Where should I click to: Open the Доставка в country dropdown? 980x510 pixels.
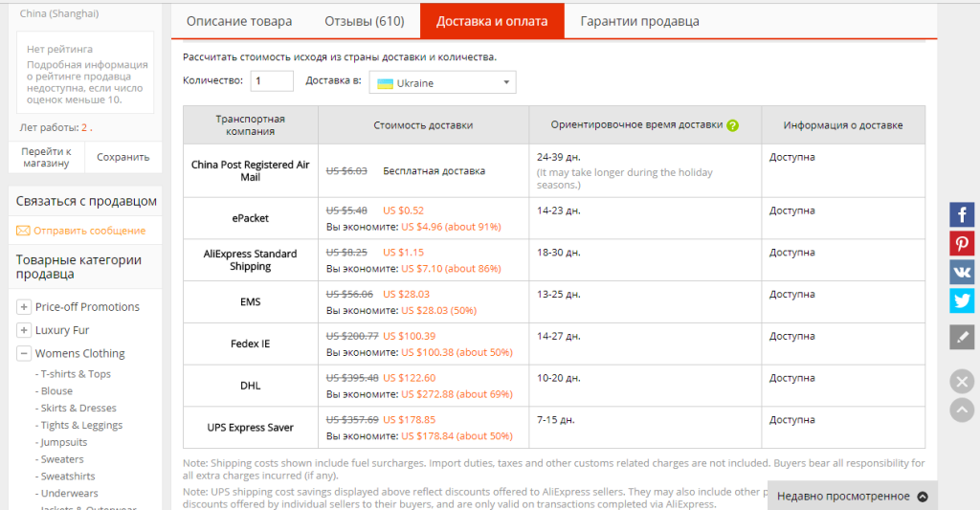pos(442,82)
